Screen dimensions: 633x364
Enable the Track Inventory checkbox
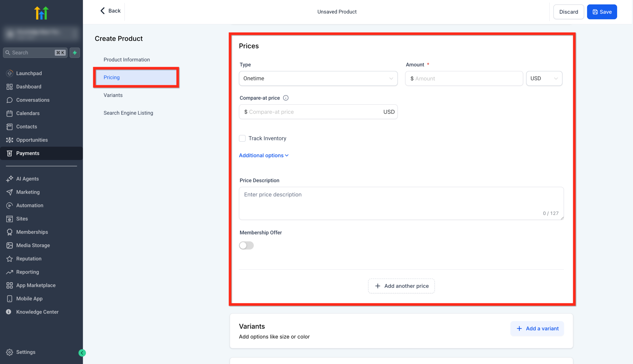242,138
